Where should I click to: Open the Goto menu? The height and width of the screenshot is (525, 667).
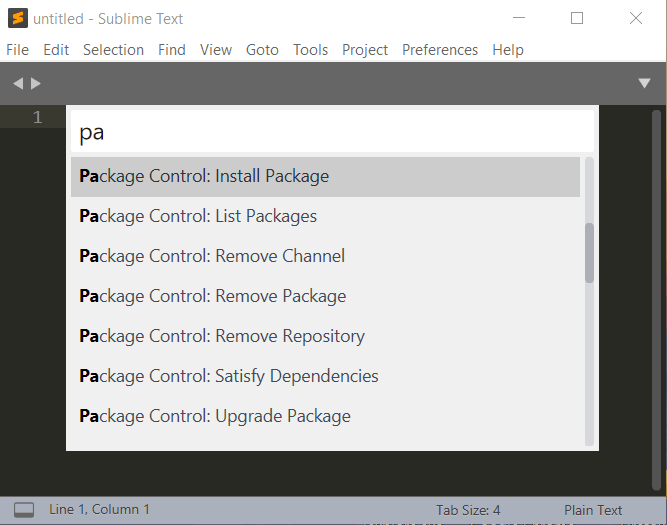(262, 50)
